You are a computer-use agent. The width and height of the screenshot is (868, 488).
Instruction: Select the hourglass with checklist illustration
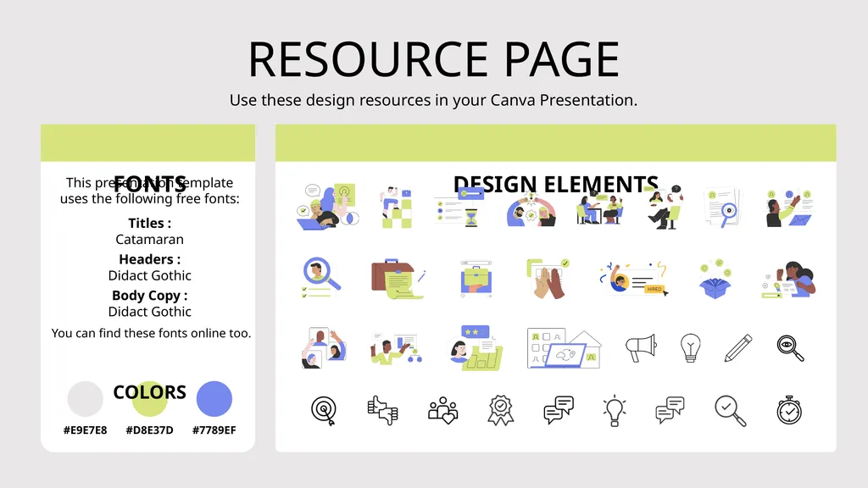[459, 208]
